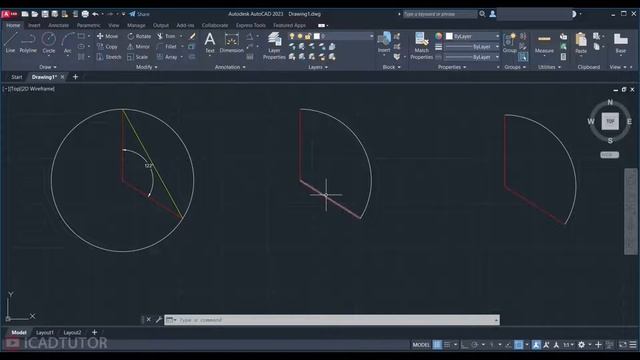Activate the Fillet tool
The image size is (640, 360).
point(167,47)
